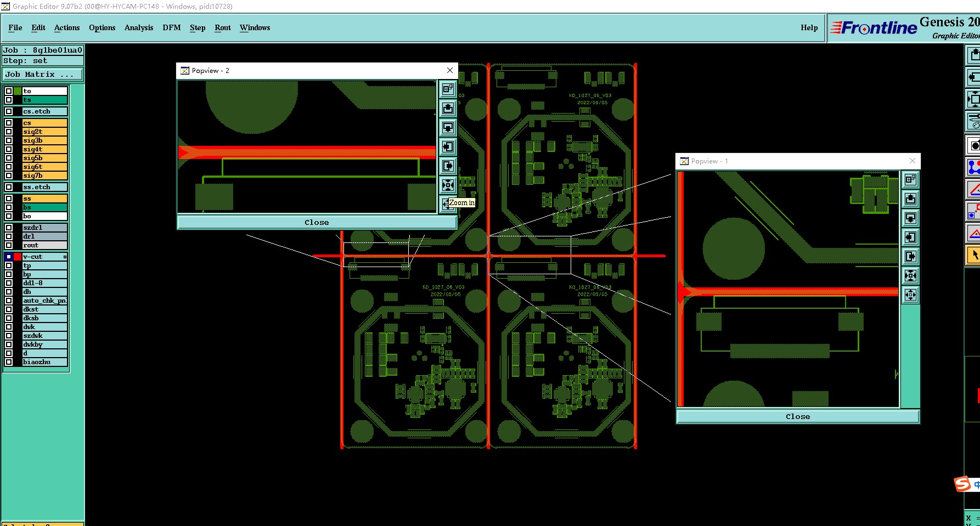Open the Rout menu

point(223,27)
